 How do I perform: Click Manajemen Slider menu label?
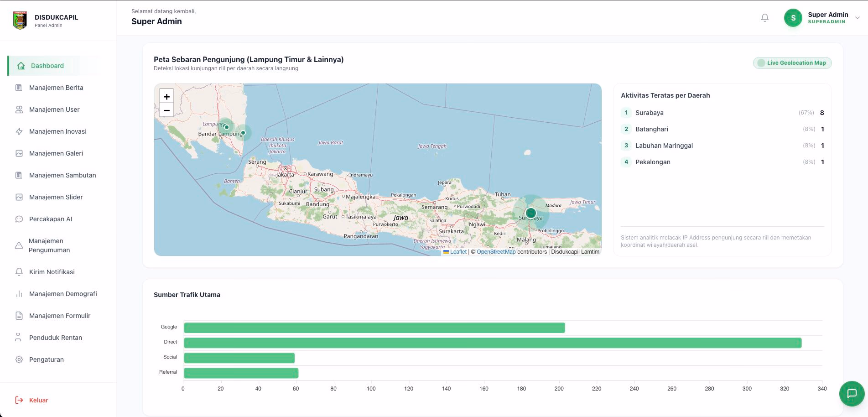[x=56, y=197]
